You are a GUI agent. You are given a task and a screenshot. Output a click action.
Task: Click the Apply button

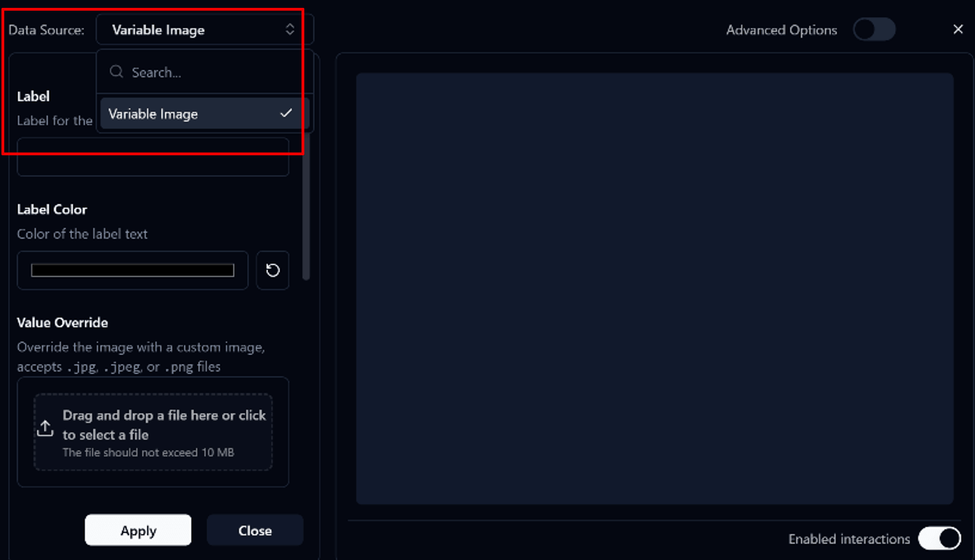pos(138,530)
